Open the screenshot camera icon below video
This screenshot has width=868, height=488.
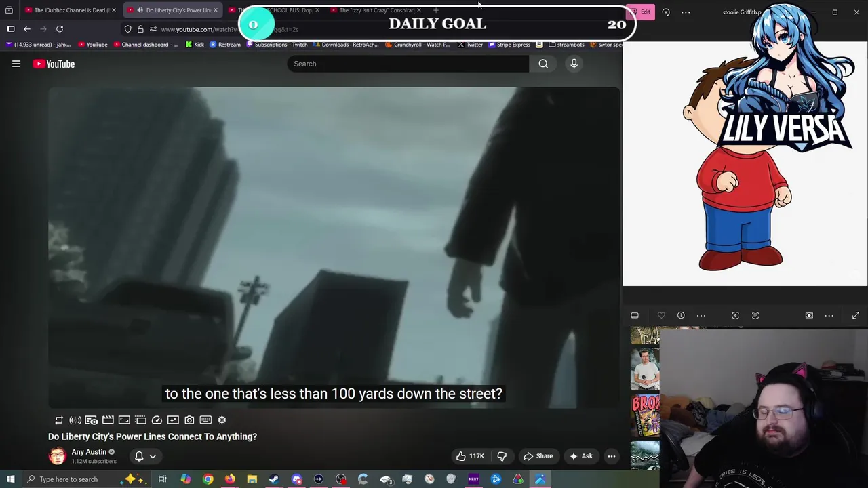tap(189, 420)
